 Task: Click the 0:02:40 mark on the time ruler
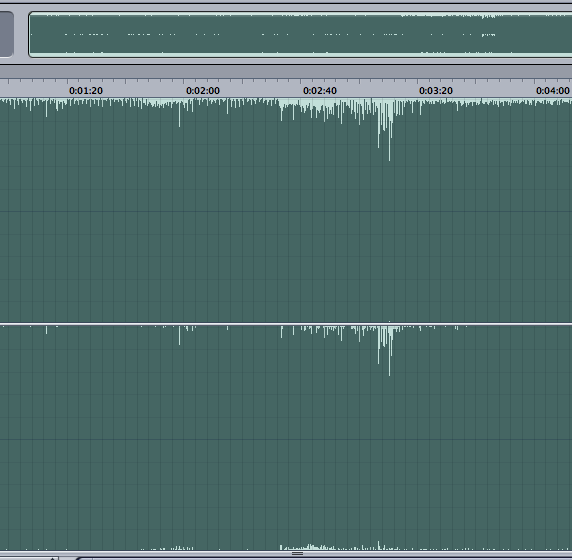point(320,90)
